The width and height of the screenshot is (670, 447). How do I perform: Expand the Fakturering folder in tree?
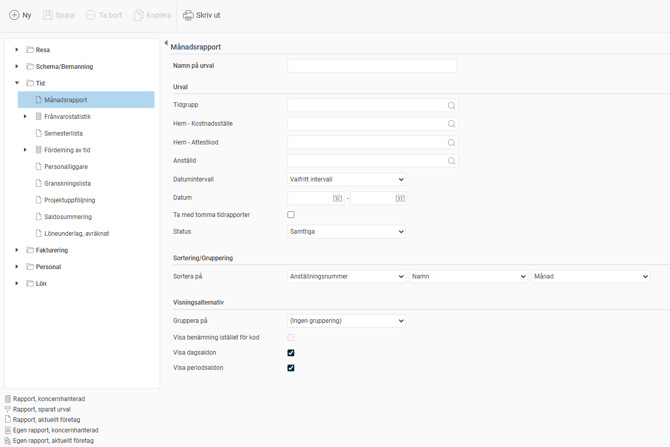pyautogui.click(x=17, y=250)
